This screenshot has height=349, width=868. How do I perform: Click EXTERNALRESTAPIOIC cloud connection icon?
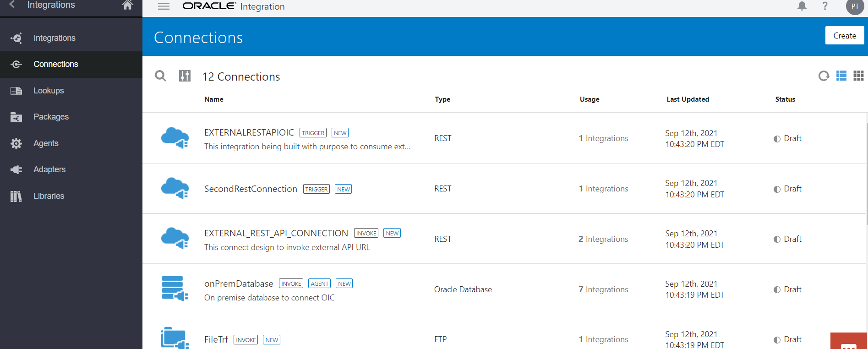[175, 138]
